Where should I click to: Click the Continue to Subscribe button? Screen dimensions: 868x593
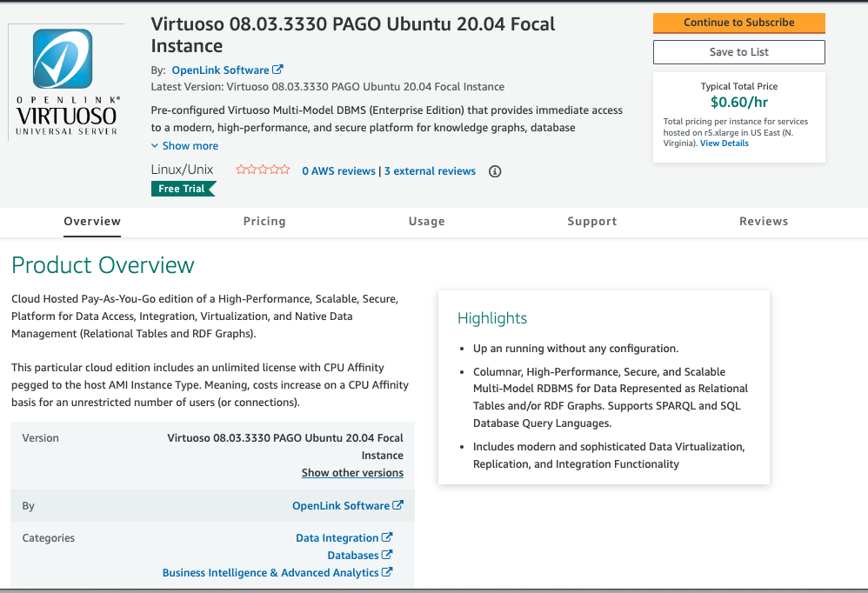click(739, 23)
